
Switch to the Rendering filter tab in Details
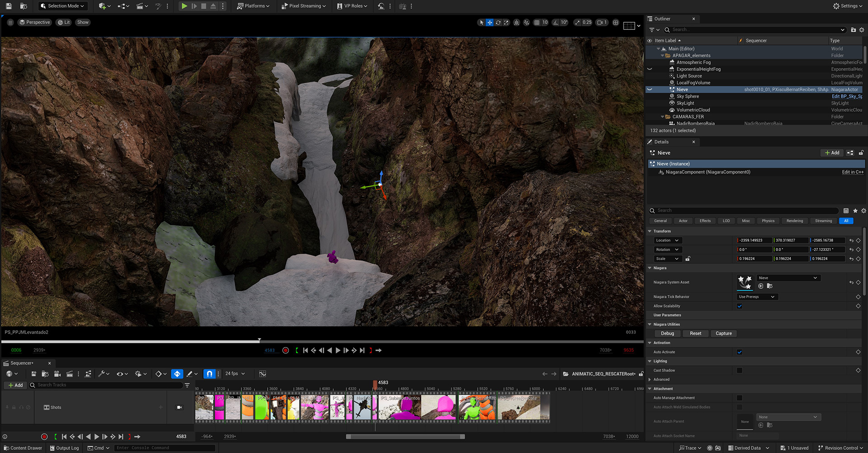click(x=794, y=221)
